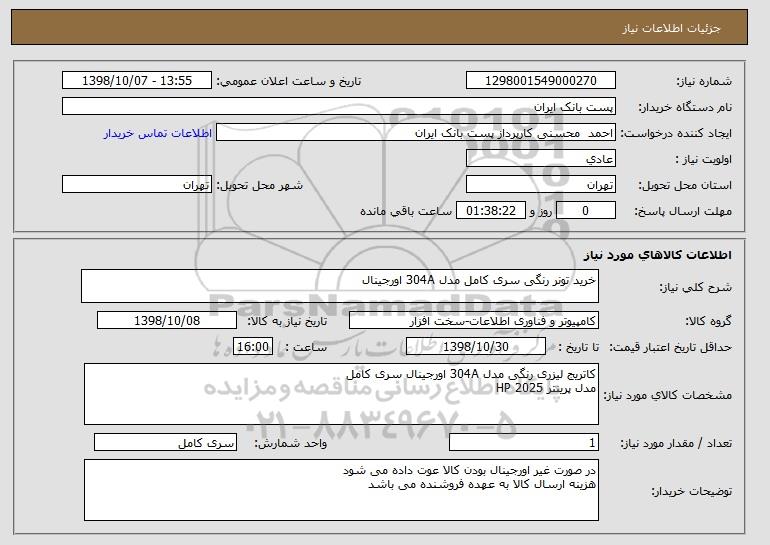The height and width of the screenshot is (545, 770).
Task: Click the label تعداد / مقدار مورد نیاز
Action: point(676,443)
